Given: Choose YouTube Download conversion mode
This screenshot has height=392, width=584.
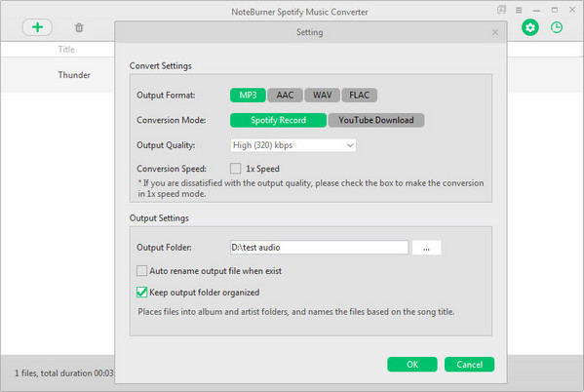Looking at the screenshot, I should coord(376,120).
